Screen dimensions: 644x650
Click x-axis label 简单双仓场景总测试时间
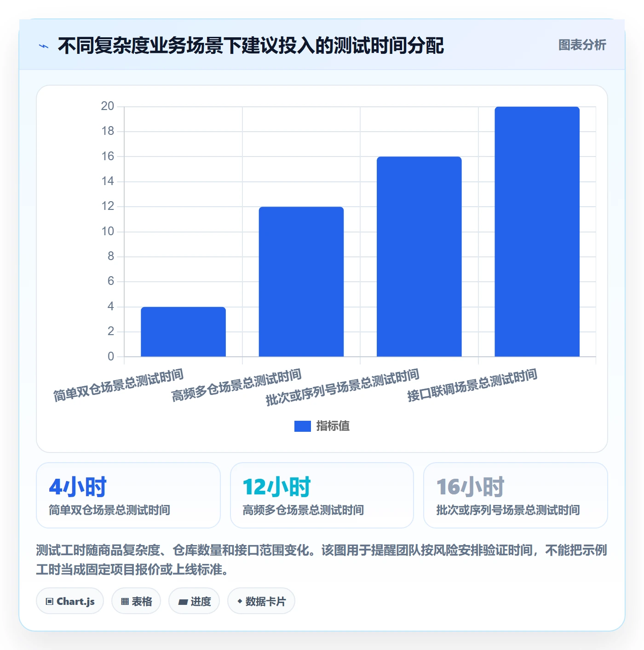pos(119,385)
